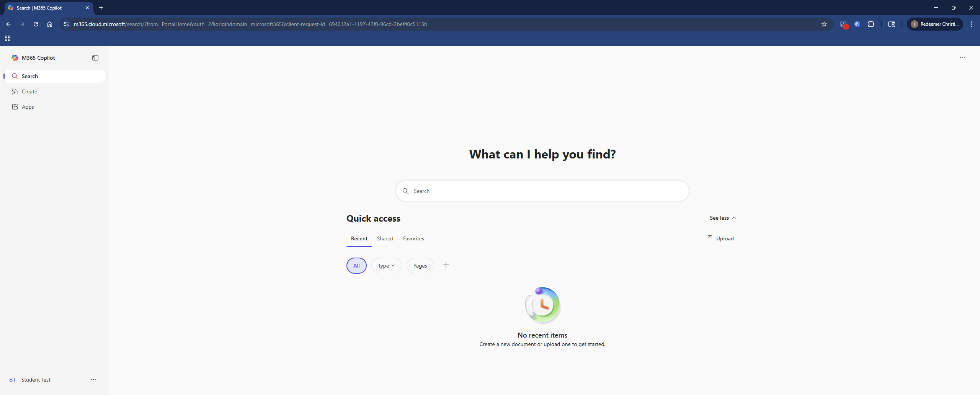Open the Chrome three-dot menu
Viewport: 980px width, 395px height.
972,24
